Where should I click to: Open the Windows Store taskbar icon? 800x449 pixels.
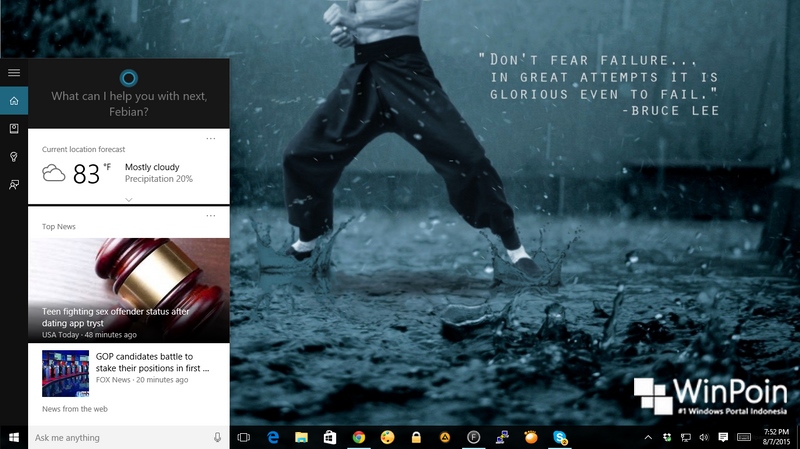coord(330,437)
